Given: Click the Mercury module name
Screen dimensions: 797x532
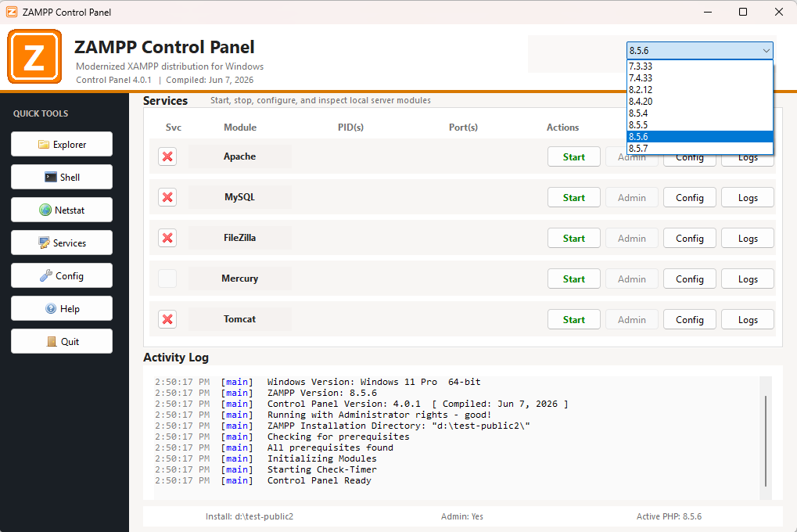Looking at the screenshot, I should (239, 279).
